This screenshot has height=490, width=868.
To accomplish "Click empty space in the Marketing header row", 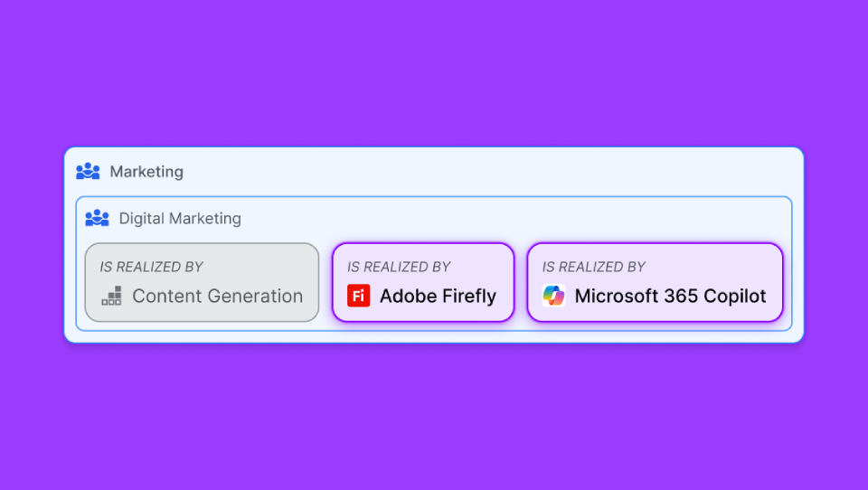I will click(x=497, y=172).
